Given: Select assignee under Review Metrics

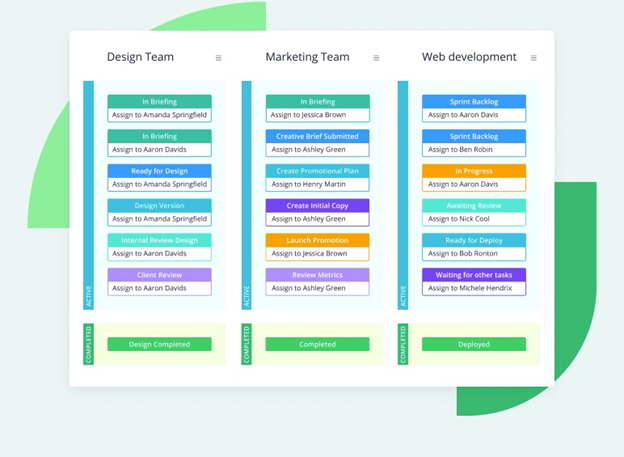Looking at the screenshot, I should (x=318, y=288).
